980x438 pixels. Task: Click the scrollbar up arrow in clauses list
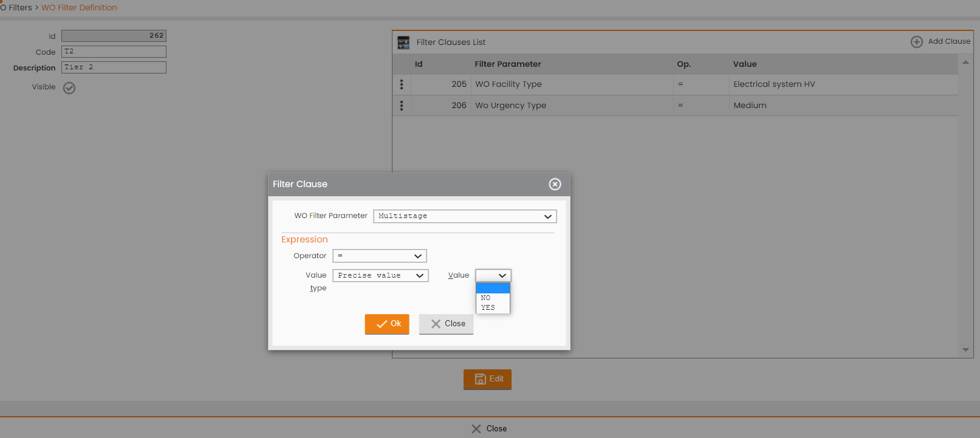(965, 63)
